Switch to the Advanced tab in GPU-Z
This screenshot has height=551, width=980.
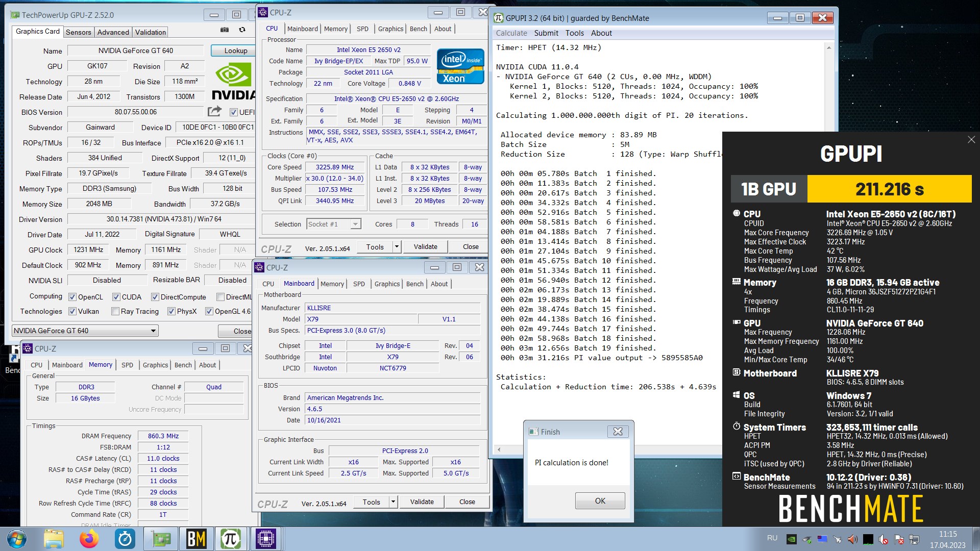pos(113,32)
